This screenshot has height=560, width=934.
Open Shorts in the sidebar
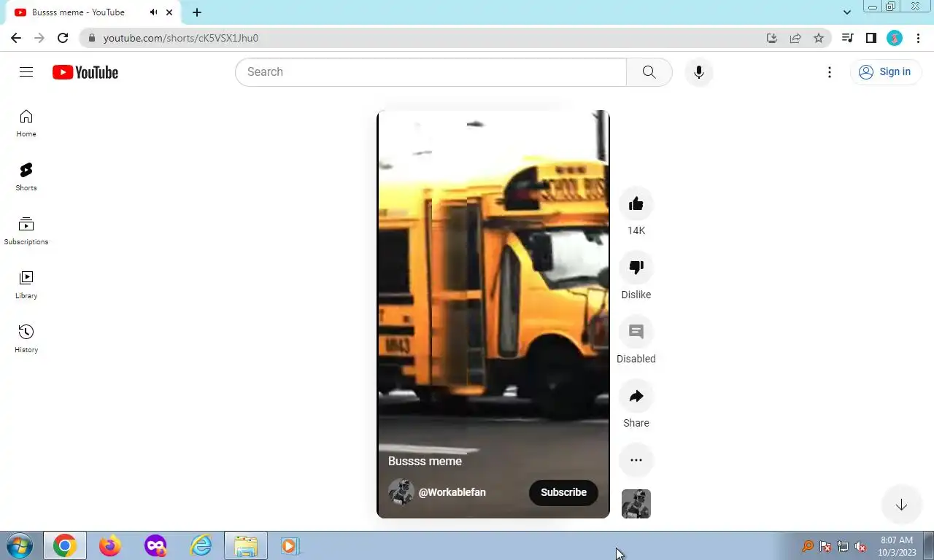(x=26, y=177)
